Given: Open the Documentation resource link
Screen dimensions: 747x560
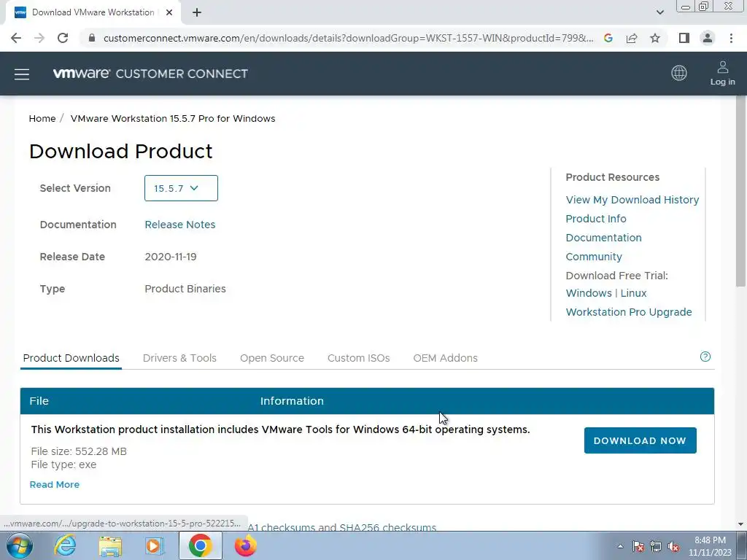Looking at the screenshot, I should click(x=603, y=238).
